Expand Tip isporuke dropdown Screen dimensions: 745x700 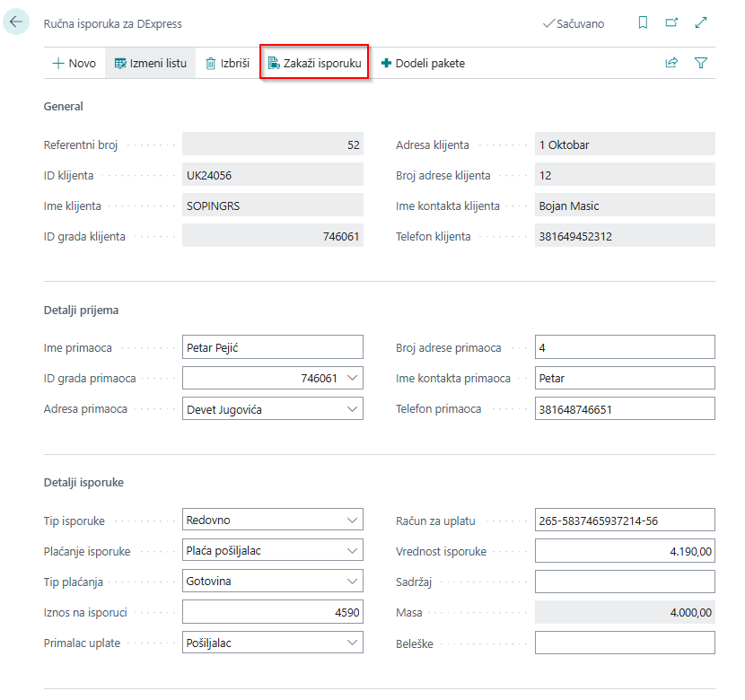click(x=351, y=520)
